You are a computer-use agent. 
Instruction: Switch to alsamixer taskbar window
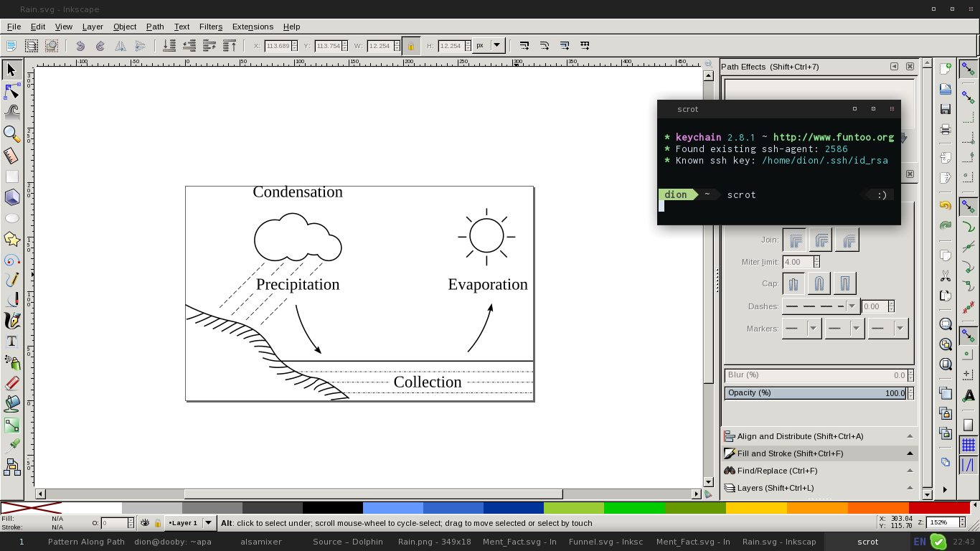pos(261,542)
